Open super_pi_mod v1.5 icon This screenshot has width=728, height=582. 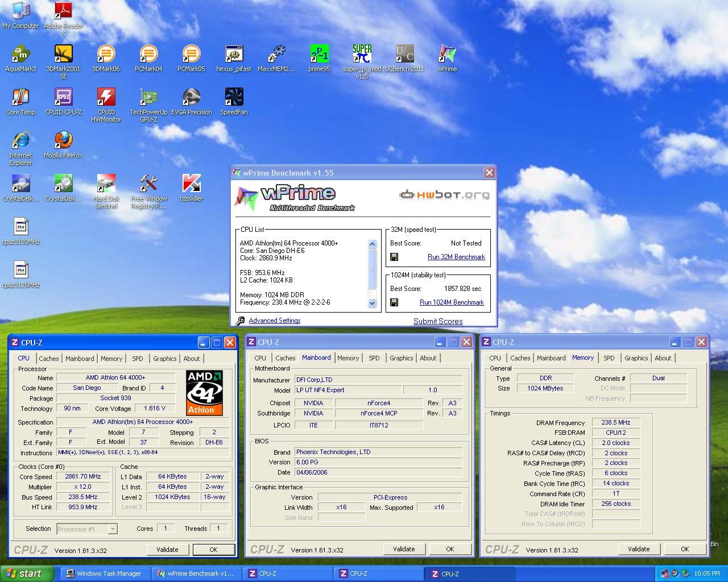click(x=362, y=61)
